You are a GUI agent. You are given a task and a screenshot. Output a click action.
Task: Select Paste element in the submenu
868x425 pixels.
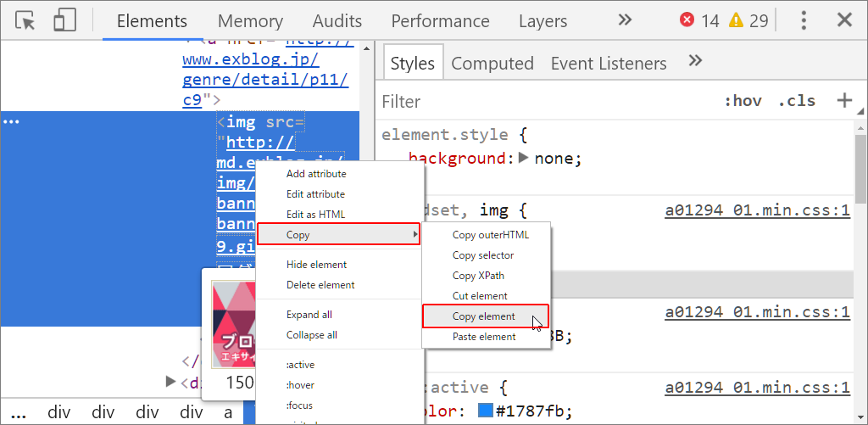coord(486,337)
